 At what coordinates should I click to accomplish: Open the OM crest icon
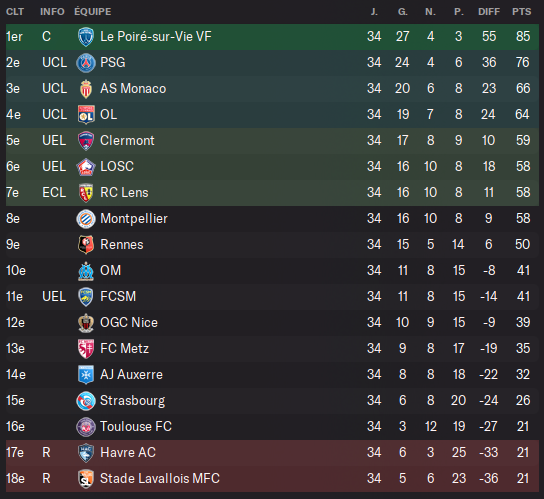coord(86,271)
